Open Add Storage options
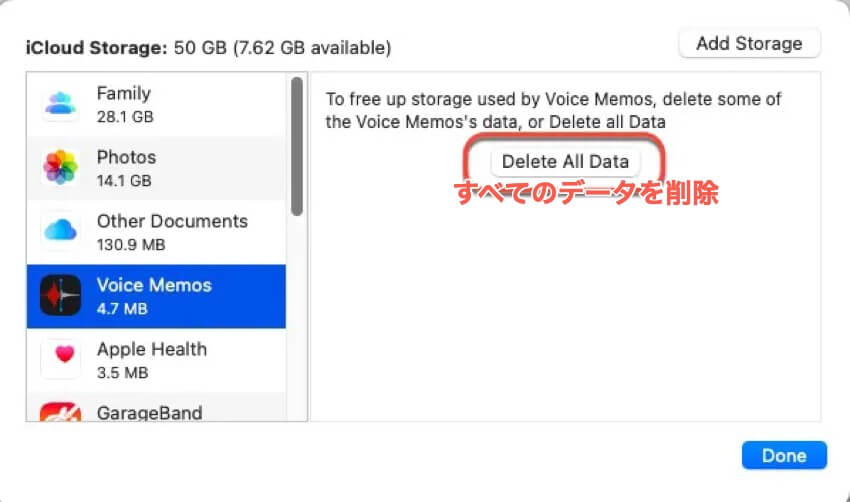 pos(749,43)
